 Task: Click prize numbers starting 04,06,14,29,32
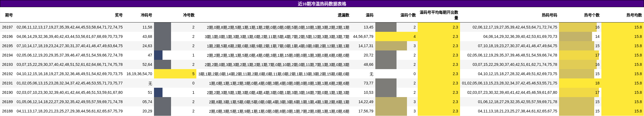pyautogui.click(x=70, y=36)
